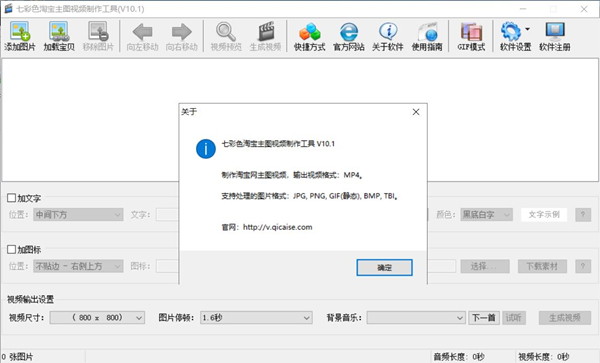The height and width of the screenshot is (363, 600).
Task: Click the bottom 生成视频 generate video button
Action: pos(565,317)
